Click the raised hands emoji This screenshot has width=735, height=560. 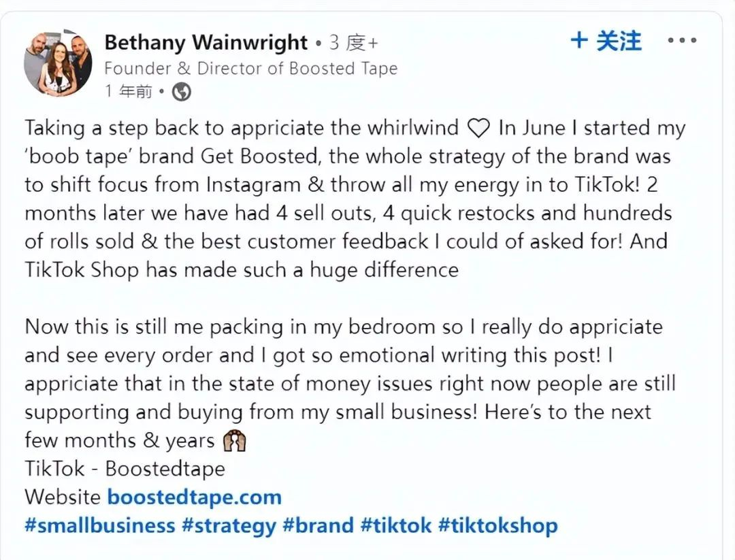click(234, 441)
